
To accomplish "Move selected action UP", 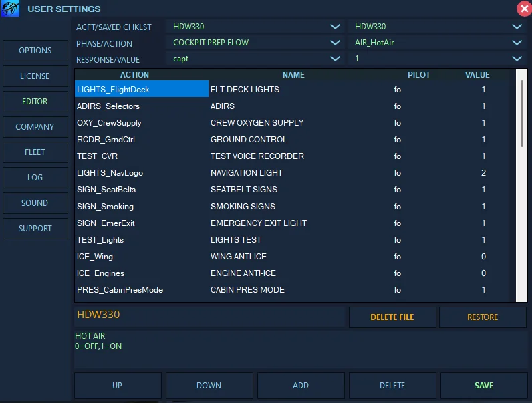I will (x=118, y=386).
